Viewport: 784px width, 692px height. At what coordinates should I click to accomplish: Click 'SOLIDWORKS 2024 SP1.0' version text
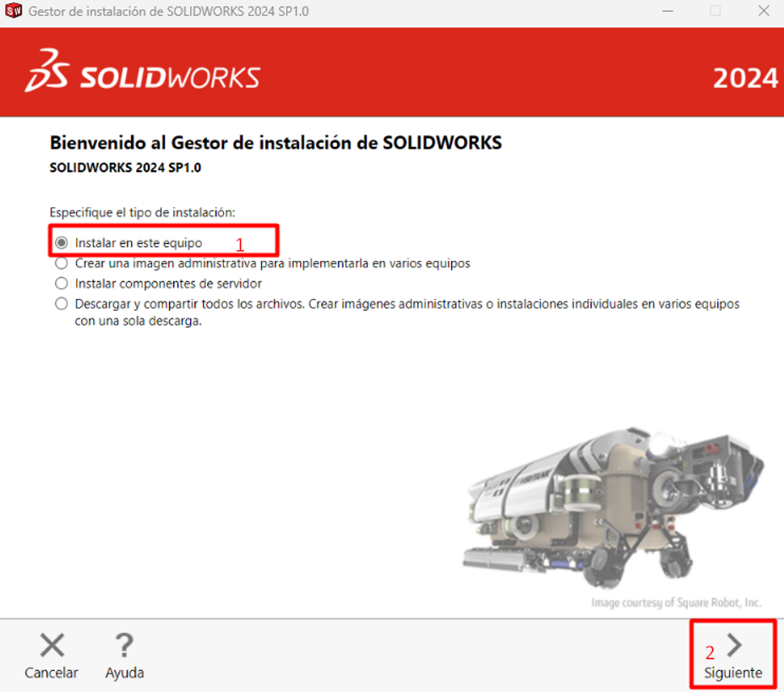[125, 167]
